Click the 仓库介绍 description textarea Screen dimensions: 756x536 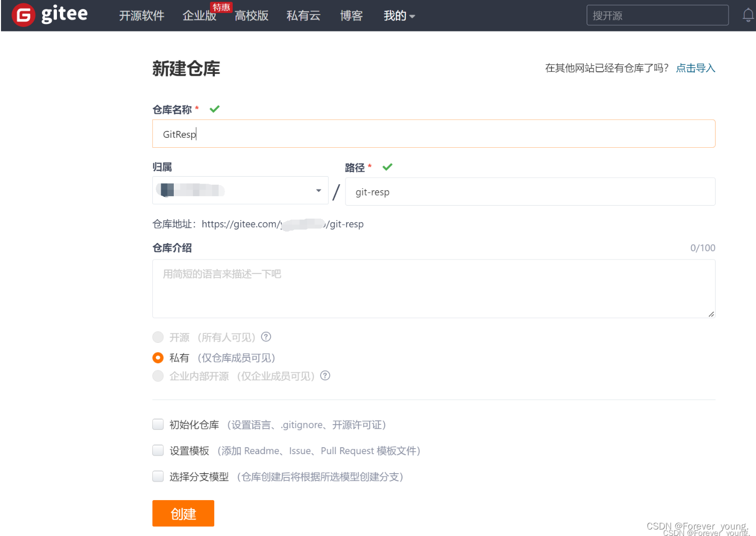pos(433,288)
